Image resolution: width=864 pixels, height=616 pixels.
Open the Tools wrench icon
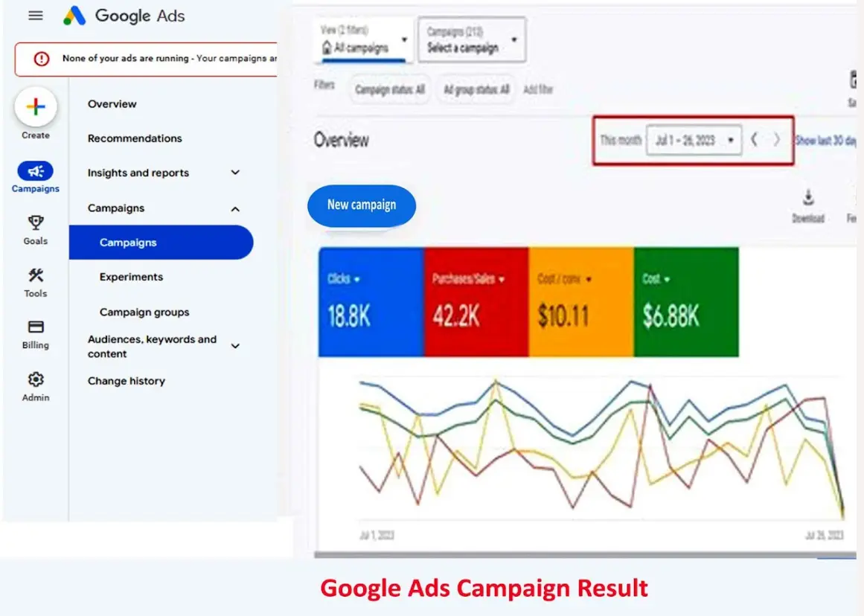point(35,275)
